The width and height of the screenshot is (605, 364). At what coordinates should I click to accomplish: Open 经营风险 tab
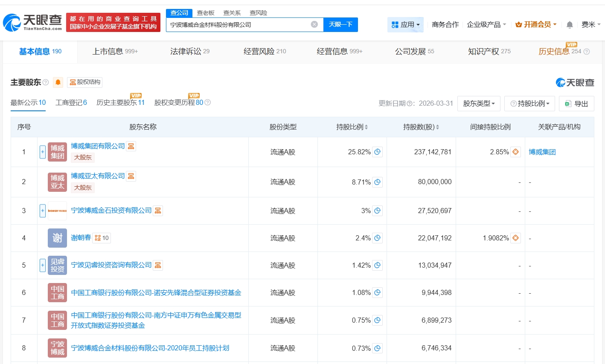pos(265,52)
